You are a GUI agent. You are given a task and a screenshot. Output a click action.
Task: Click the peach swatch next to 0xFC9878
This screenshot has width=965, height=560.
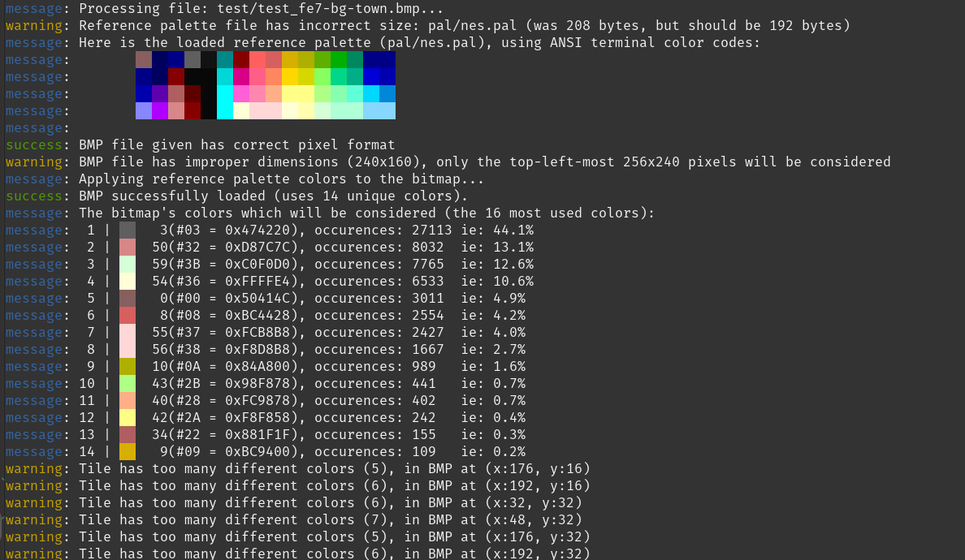coord(128,401)
